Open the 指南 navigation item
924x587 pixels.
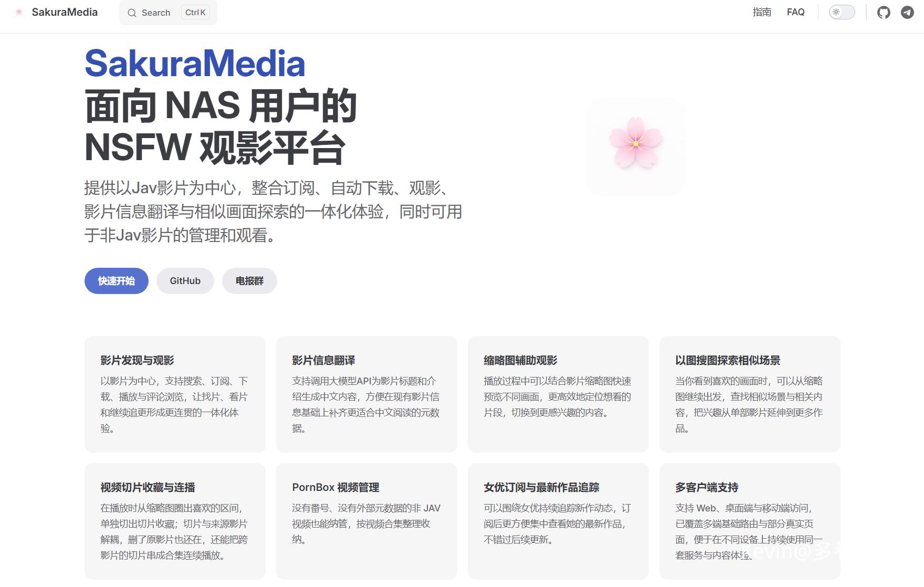[x=762, y=12]
